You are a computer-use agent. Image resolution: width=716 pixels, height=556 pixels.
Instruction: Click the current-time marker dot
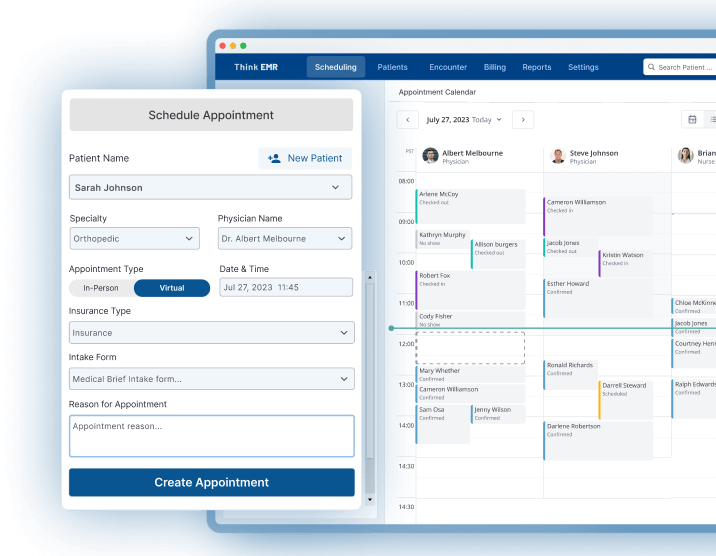[391, 328]
